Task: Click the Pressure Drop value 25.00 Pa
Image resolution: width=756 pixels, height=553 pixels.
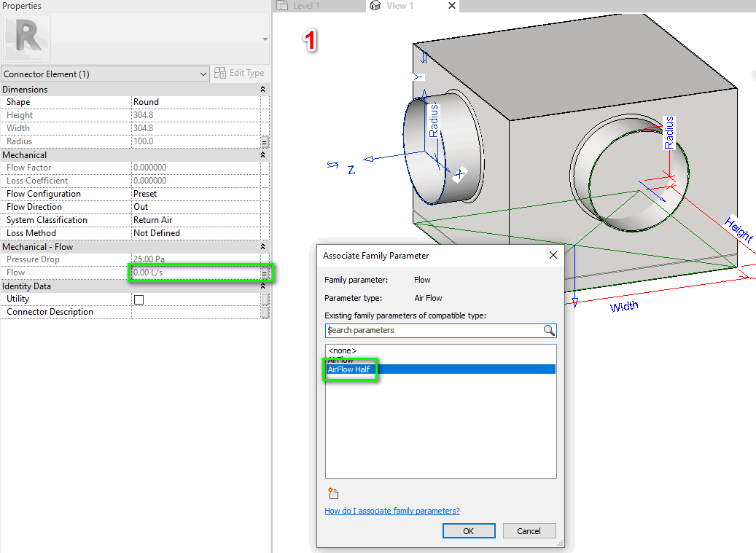Action: (196, 259)
